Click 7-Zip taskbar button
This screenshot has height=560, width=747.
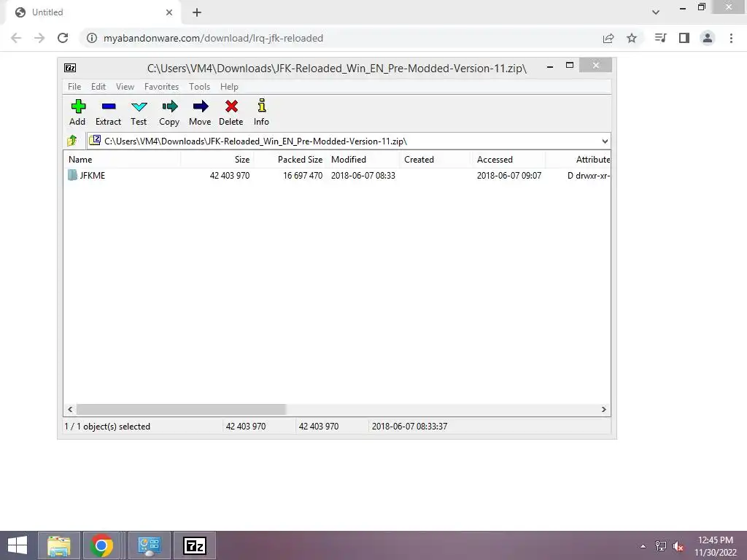195,545
